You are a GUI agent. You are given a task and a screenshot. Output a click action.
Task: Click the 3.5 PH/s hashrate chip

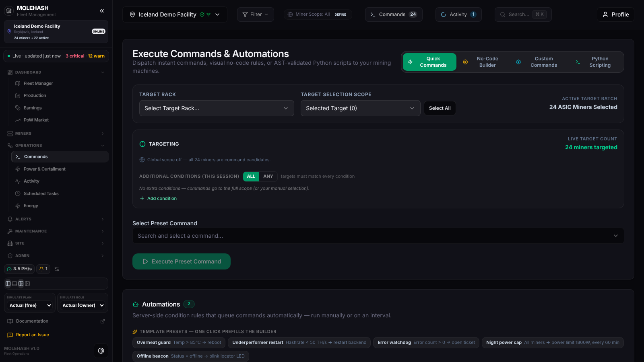19,269
